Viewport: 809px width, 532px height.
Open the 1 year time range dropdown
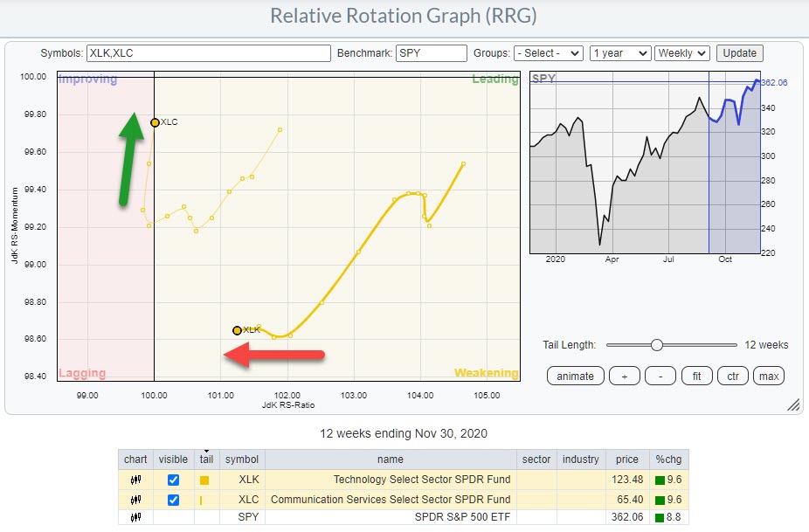[620, 53]
